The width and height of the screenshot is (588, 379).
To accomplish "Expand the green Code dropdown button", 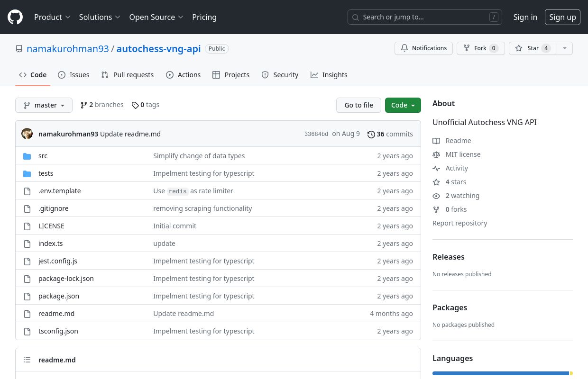I will point(403,105).
